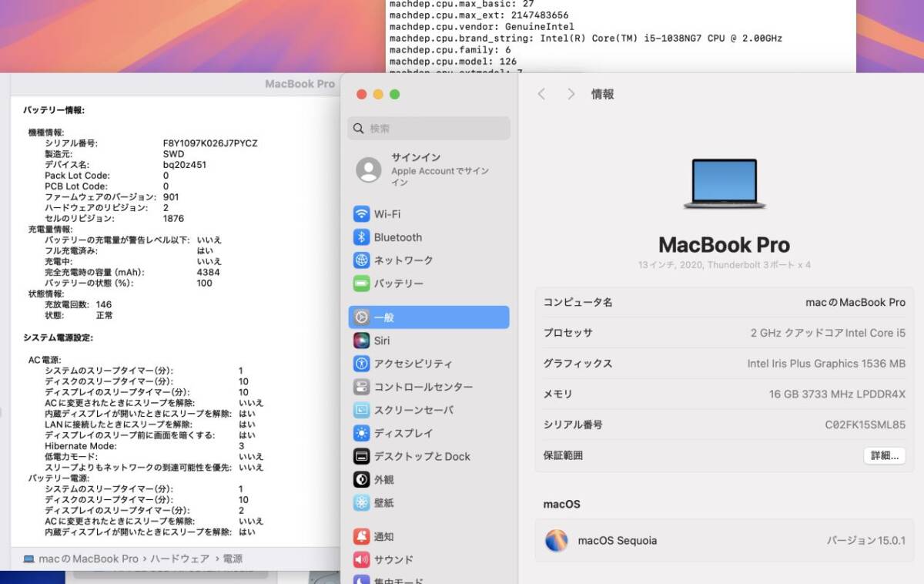The width and height of the screenshot is (924, 584).
Task: Click the 詳細... warranty button
Action: pyautogui.click(x=884, y=455)
